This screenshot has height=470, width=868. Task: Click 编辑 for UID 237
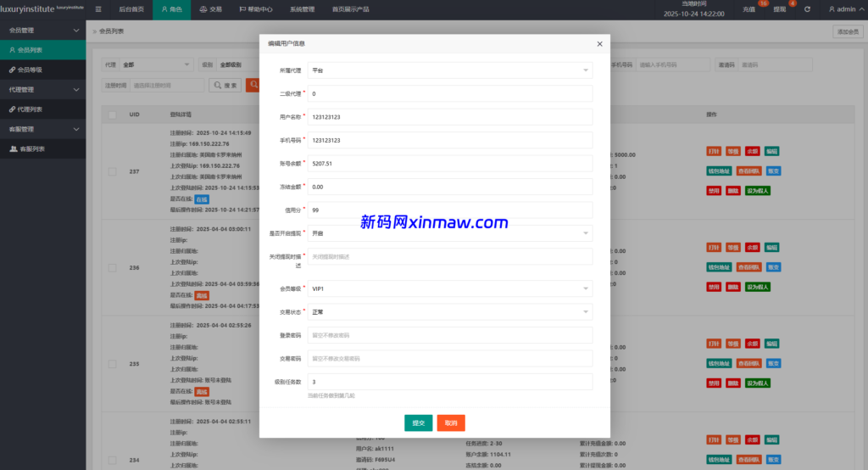[771, 151]
